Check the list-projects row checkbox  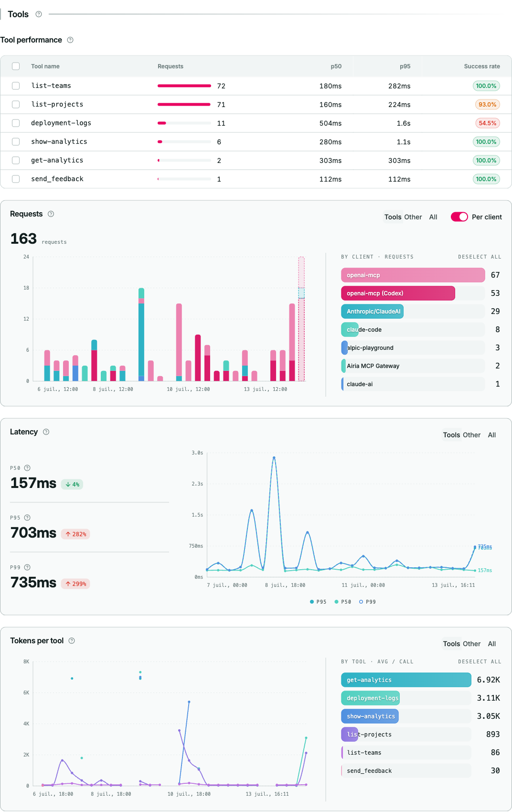(x=16, y=105)
